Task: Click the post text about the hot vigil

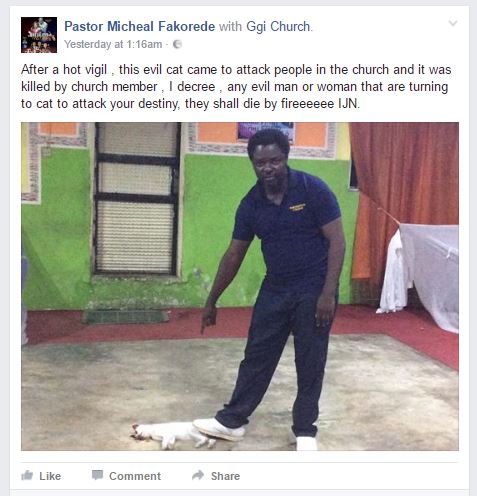Action: [x=236, y=87]
